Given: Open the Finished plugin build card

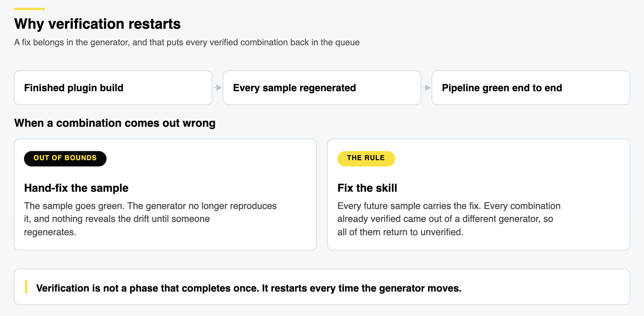Looking at the screenshot, I should tap(113, 88).
